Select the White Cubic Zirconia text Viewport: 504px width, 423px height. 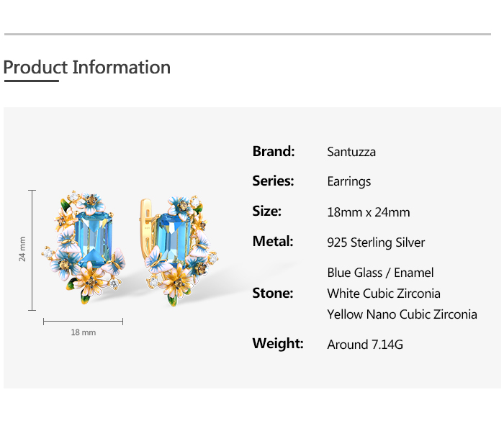[384, 294]
